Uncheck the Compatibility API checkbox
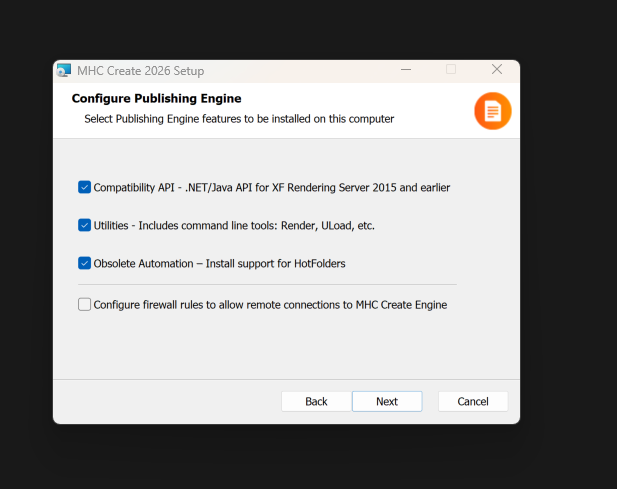The height and width of the screenshot is (489, 617). [84, 187]
